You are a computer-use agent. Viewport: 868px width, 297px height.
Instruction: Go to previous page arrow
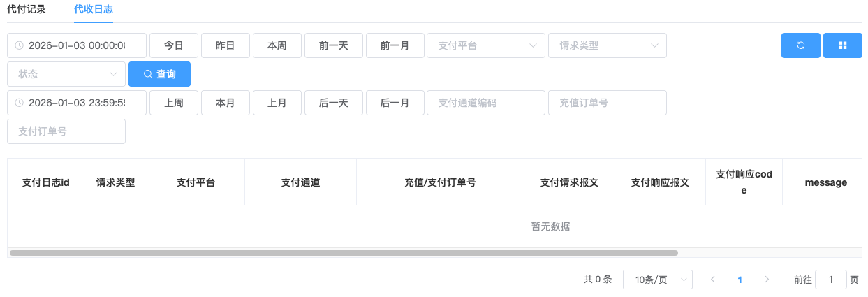[x=713, y=280]
